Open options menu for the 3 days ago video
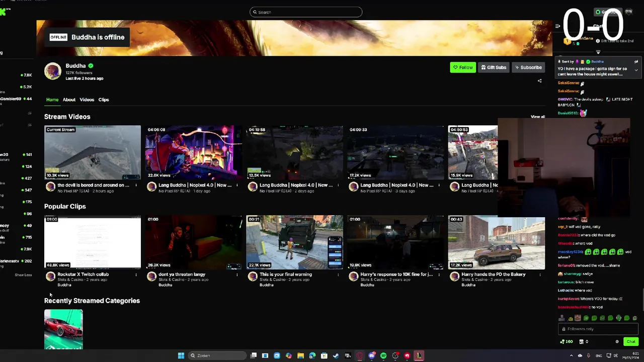Screen dimensions: 644x362 (439, 185)
